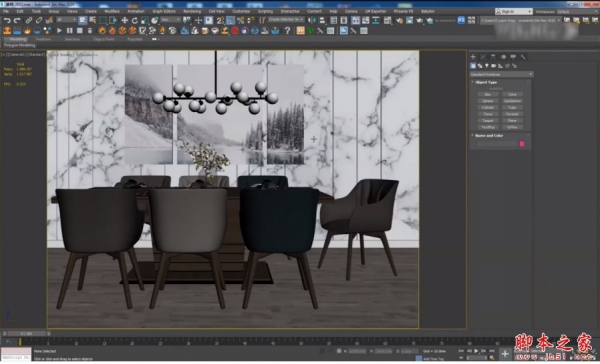Open the Create command panel tab

click(x=473, y=57)
